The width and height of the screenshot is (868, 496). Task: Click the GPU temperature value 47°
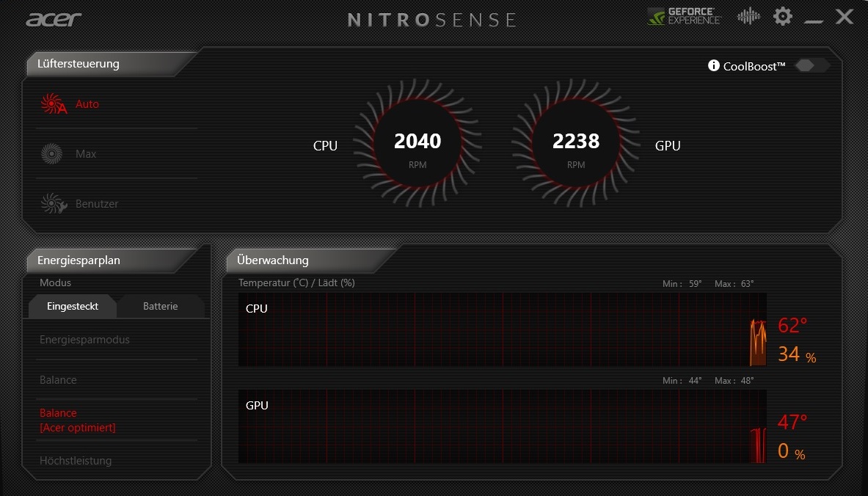[x=792, y=423]
